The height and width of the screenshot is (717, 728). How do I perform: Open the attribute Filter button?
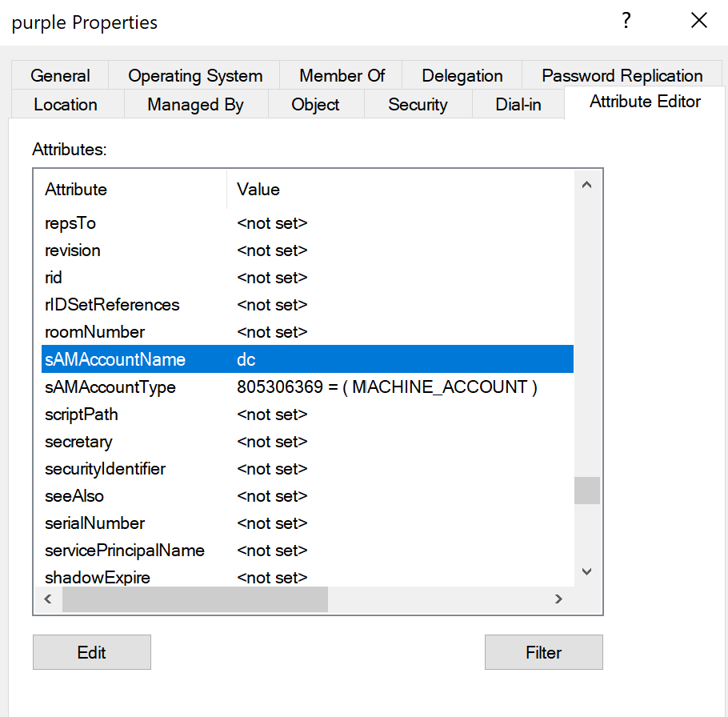point(544,652)
